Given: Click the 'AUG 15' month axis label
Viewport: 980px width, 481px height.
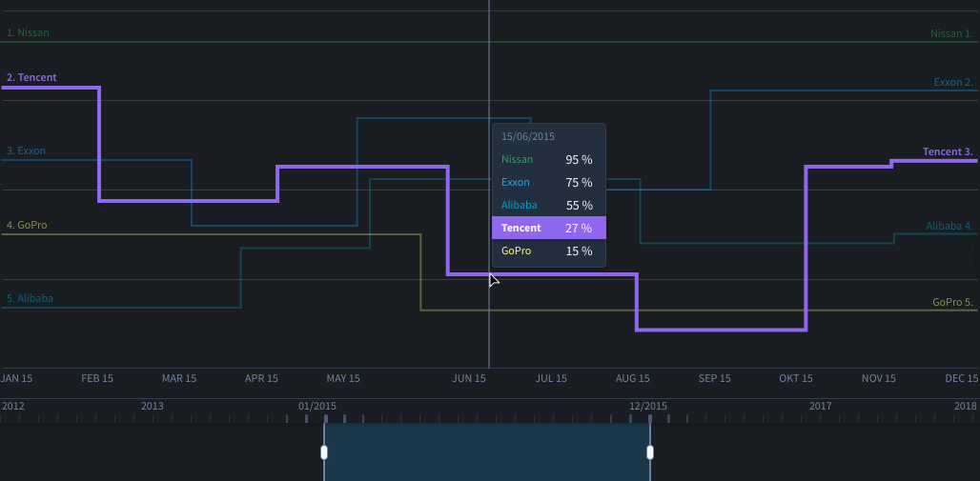Looking at the screenshot, I should click(x=632, y=379).
